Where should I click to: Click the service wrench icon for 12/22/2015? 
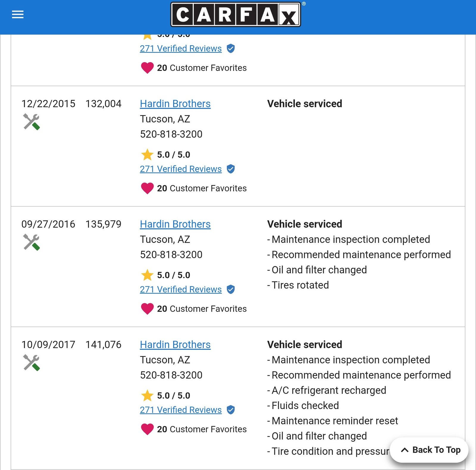(x=32, y=122)
